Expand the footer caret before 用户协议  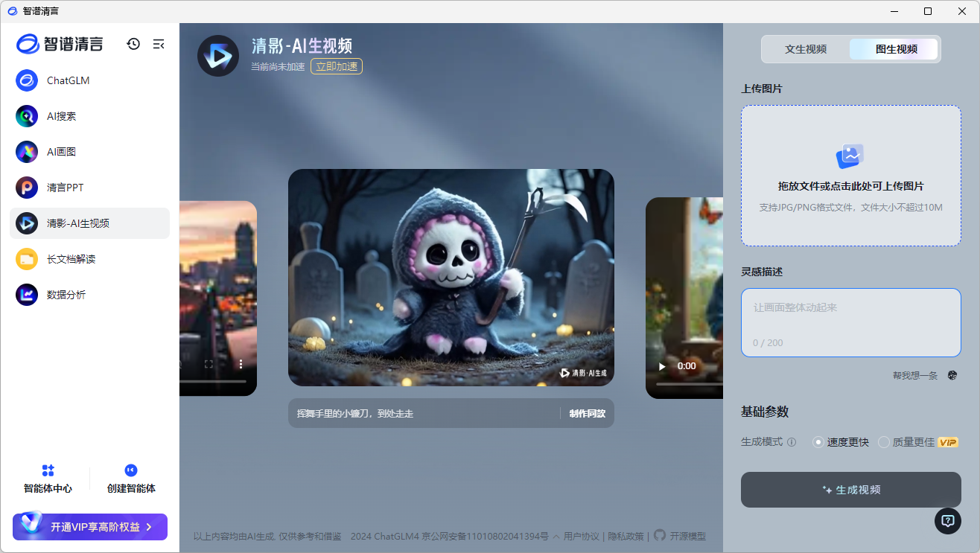point(556,536)
